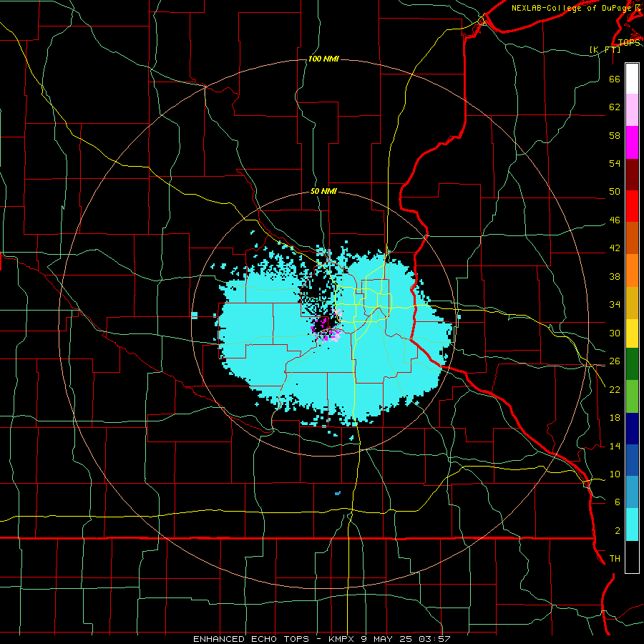Click the bright red 46 kft legend swatch
Viewport: 644px width, 644px height.
pos(632,206)
